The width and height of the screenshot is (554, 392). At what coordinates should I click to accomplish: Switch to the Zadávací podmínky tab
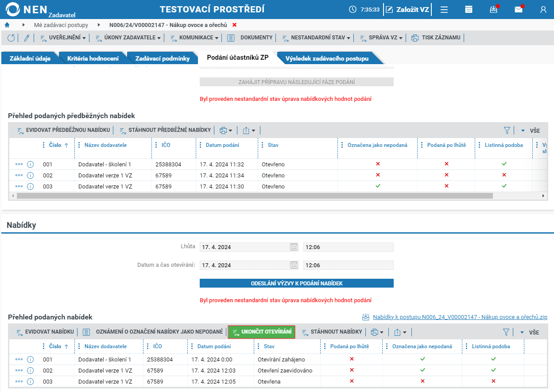[163, 58]
